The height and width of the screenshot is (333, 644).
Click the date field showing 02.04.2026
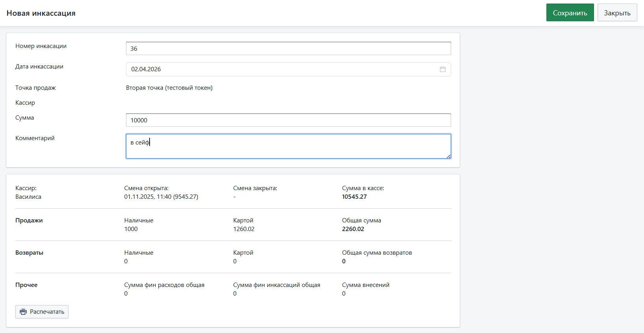[283, 69]
